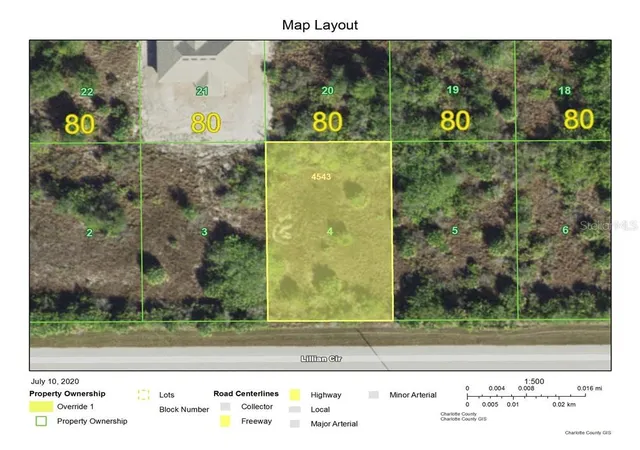Click the Freeway yellow legend swatch

click(x=225, y=421)
